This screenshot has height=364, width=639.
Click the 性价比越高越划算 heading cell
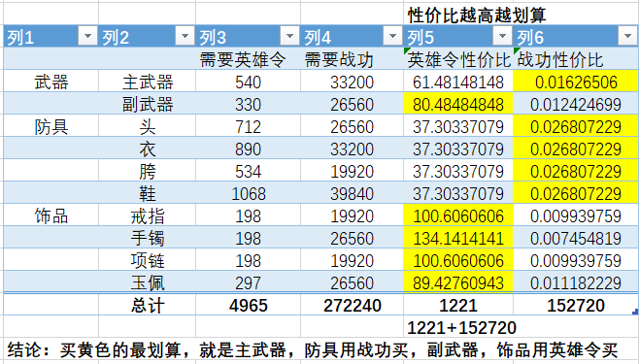point(477,16)
